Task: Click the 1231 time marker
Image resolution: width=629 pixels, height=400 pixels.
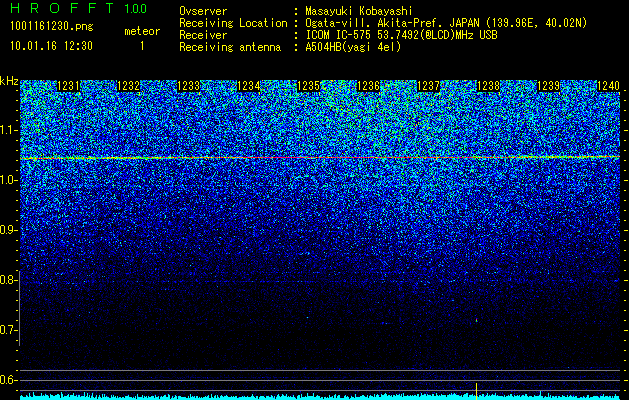Action: point(69,86)
